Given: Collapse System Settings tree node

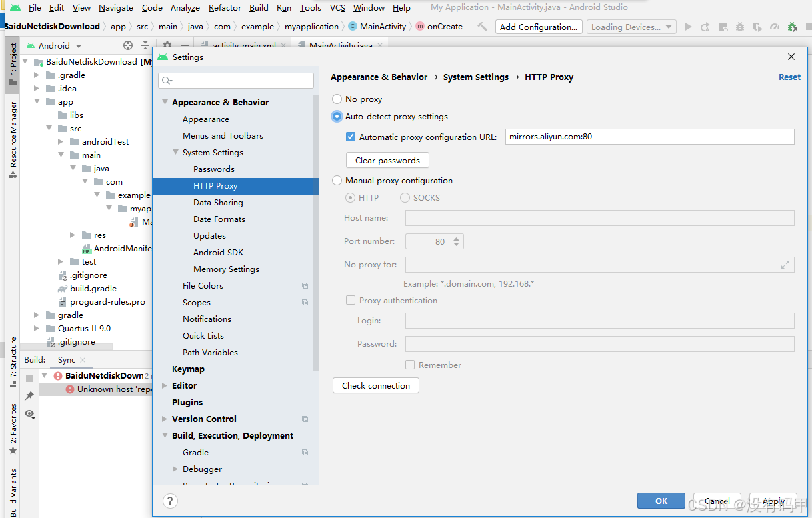Looking at the screenshot, I should 175,153.
